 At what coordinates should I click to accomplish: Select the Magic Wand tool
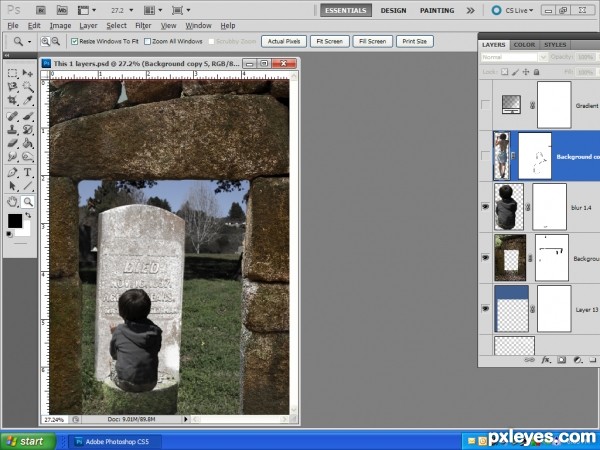[x=28, y=87]
